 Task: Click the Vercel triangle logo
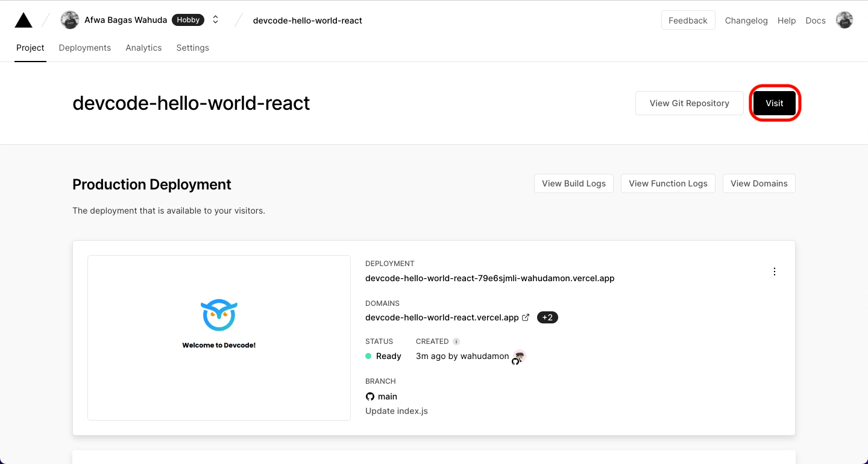pyautogui.click(x=24, y=20)
